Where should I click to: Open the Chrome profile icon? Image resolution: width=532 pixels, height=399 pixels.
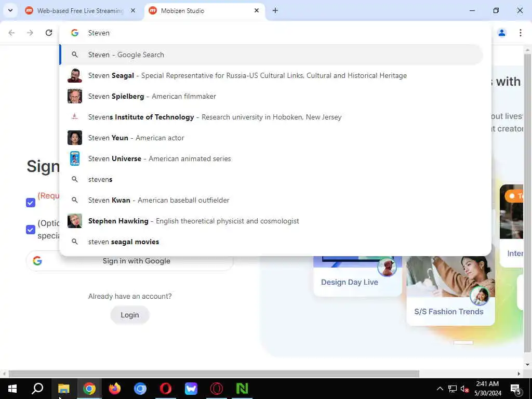click(502, 33)
